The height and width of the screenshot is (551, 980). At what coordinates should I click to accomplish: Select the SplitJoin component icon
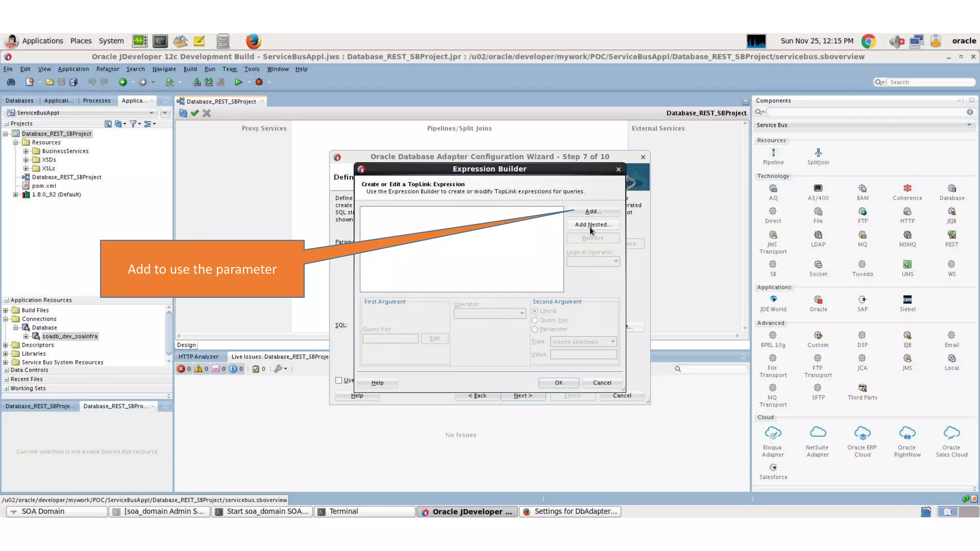[x=818, y=153]
